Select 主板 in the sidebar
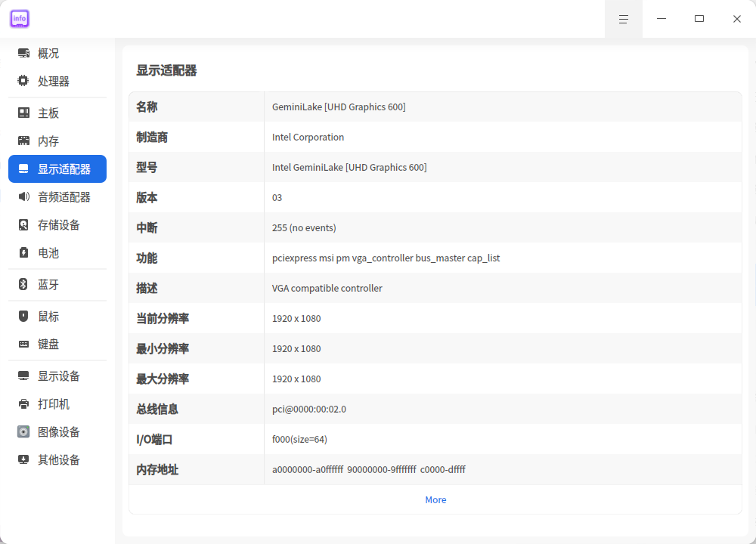The image size is (756, 544). point(48,113)
